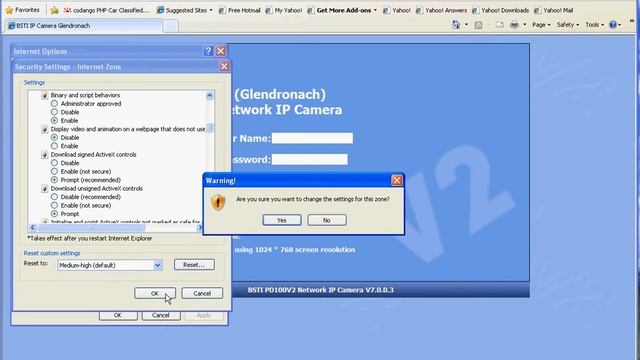Open the Yahoo! favorite link

(x=397, y=10)
